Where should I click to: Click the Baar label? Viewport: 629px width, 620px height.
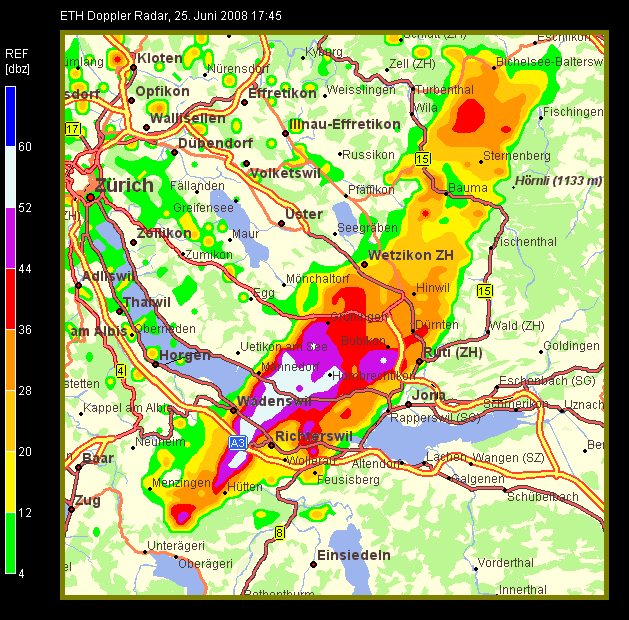coord(98,458)
